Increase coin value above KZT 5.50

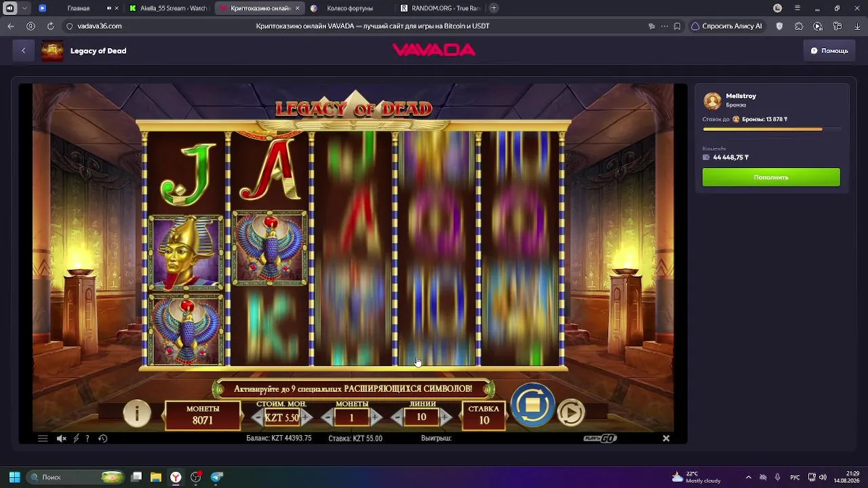306,418
